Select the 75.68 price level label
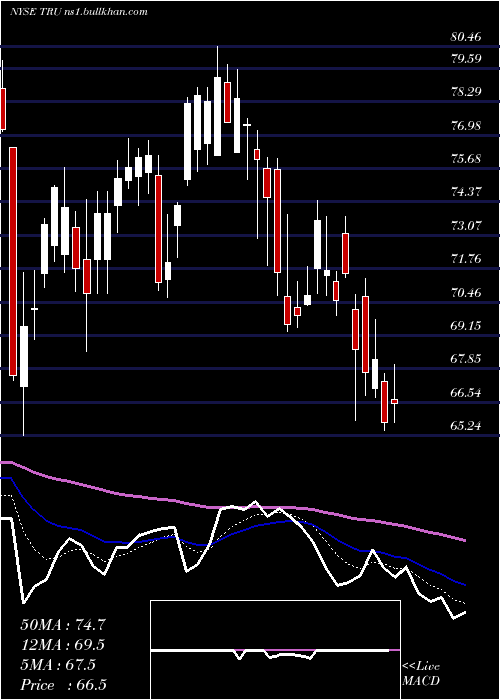 click(466, 159)
